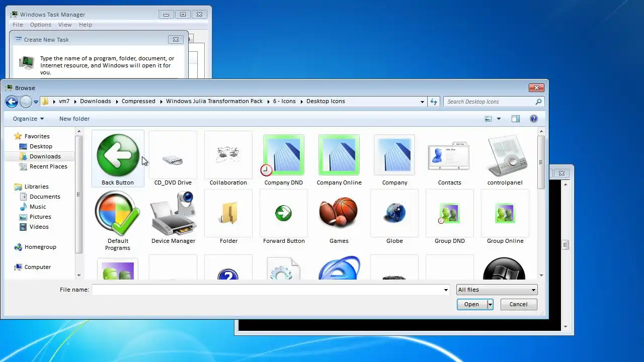Expand the chevron after Downloads in path
The image size is (644, 362).
116,102
